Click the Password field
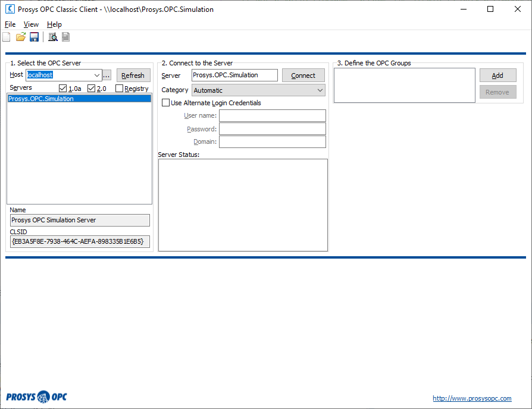Viewport: 532px width, 409px height. tap(273, 129)
